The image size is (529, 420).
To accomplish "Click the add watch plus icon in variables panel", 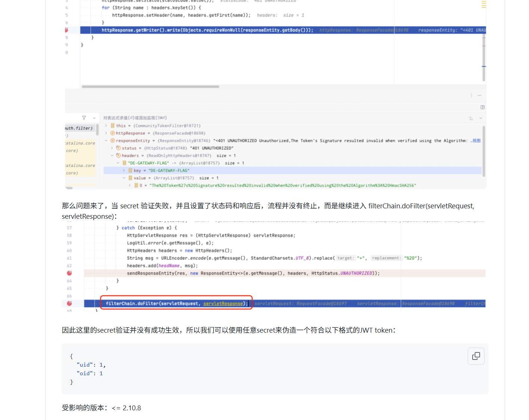I will (x=470, y=118).
